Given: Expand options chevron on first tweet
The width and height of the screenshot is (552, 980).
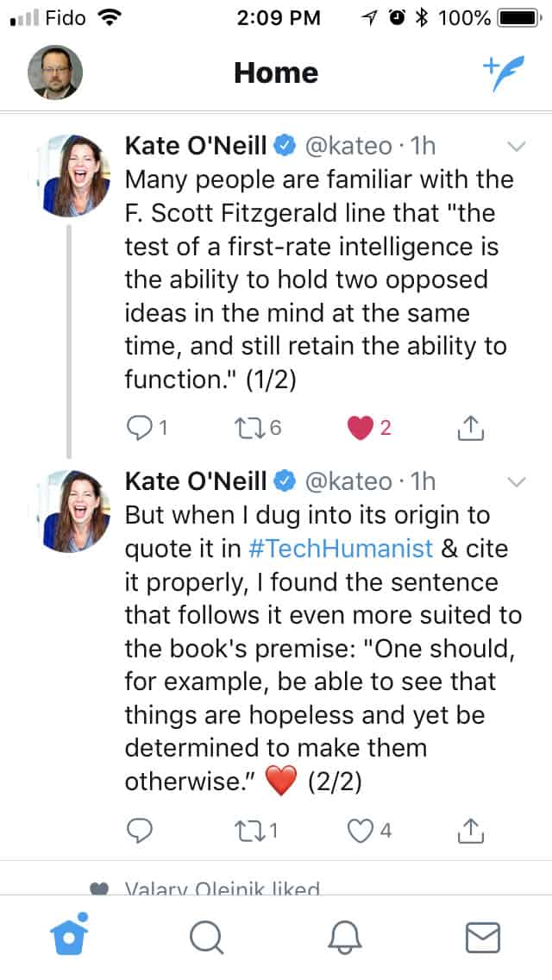Looking at the screenshot, I should pos(516,147).
